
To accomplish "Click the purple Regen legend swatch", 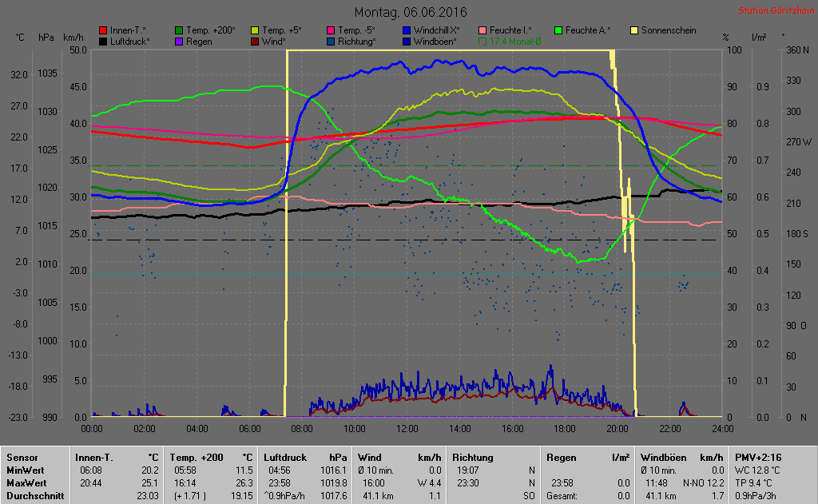I will click(179, 42).
